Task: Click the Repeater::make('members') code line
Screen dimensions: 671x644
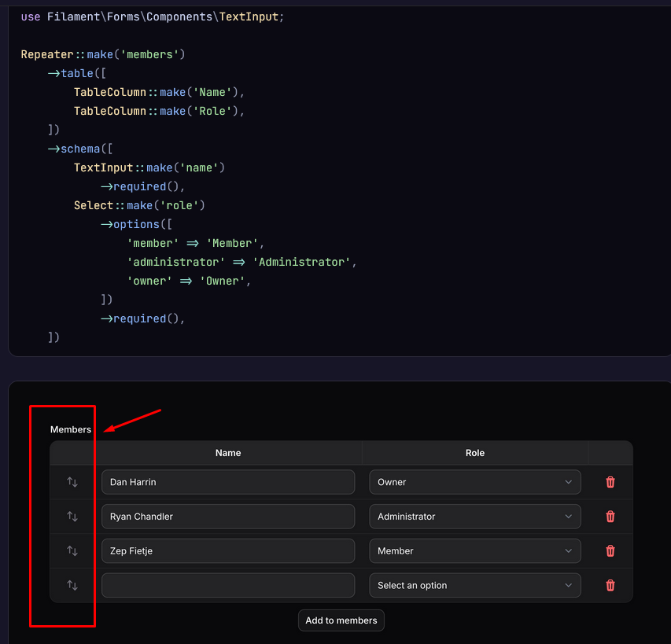Action: point(103,55)
